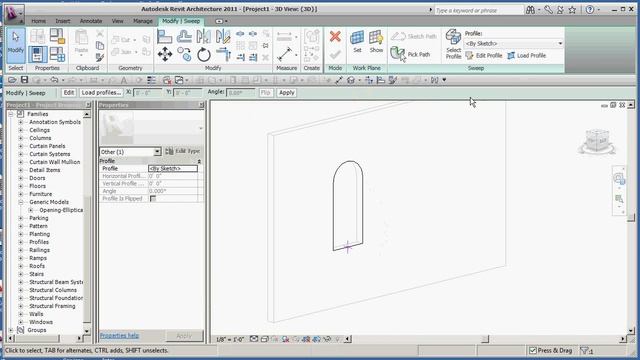This screenshot has height=360, width=640.
Task: Collapse the Families tree node
Action: pyautogui.click(x=11, y=114)
